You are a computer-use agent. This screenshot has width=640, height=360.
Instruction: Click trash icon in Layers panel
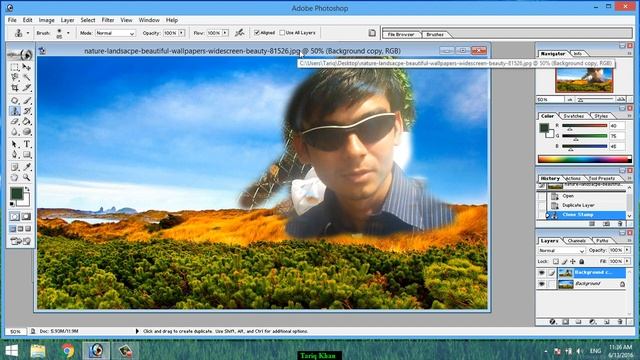coord(620,322)
